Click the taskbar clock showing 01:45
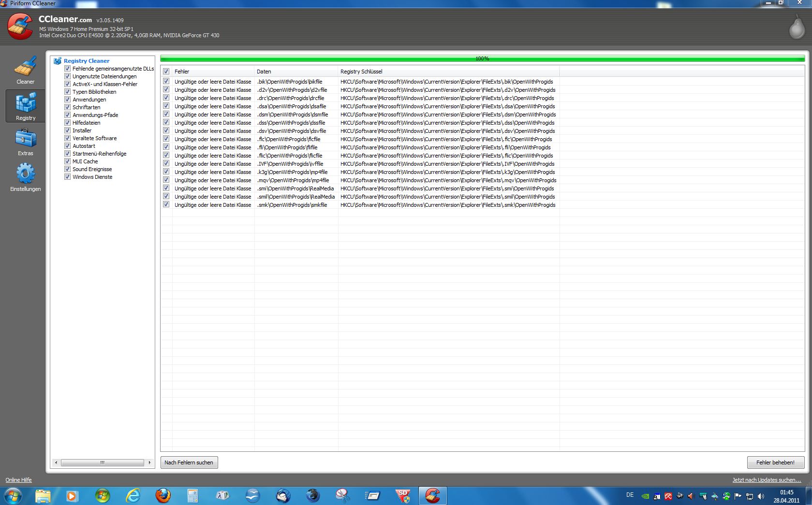This screenshot has height=505, width=812. coord(786,492)
